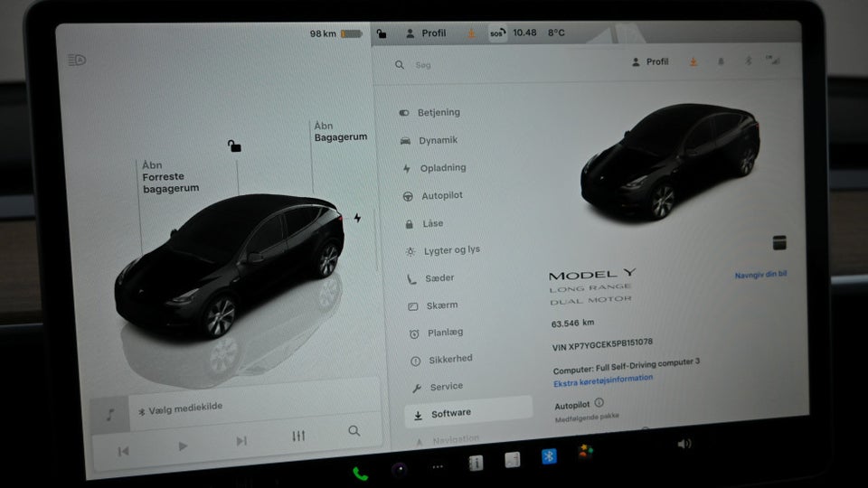Open Ekstra køretøjsinformation link

coord(603,380)
